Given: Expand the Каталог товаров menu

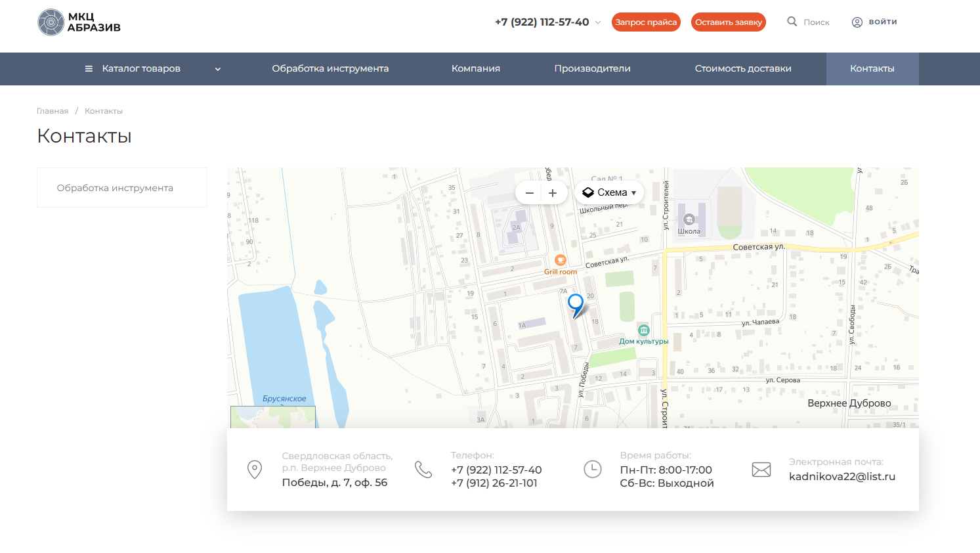Looking at the screenshot, I should 152,69.
